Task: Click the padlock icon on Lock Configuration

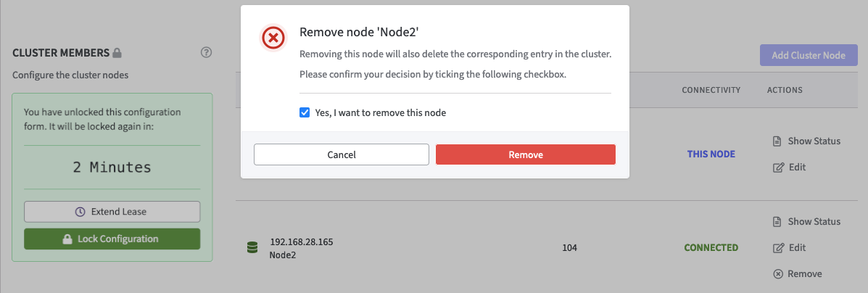Action: 67,239
